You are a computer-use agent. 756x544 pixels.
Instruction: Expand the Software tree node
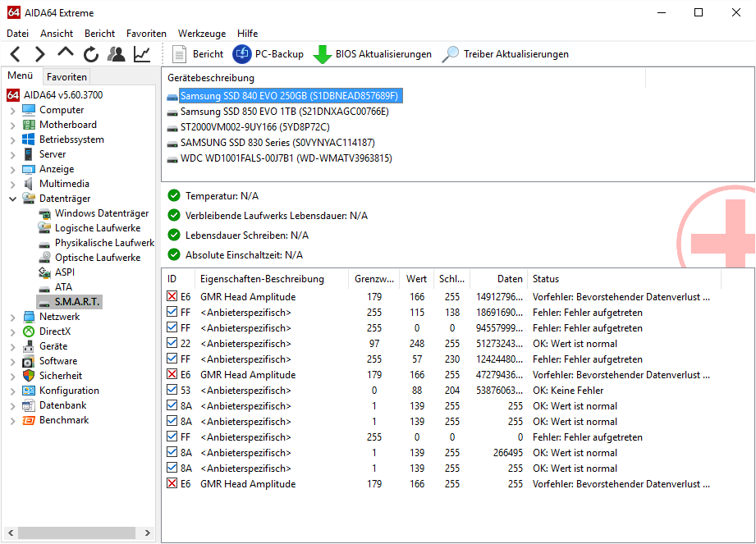[13, 362]
